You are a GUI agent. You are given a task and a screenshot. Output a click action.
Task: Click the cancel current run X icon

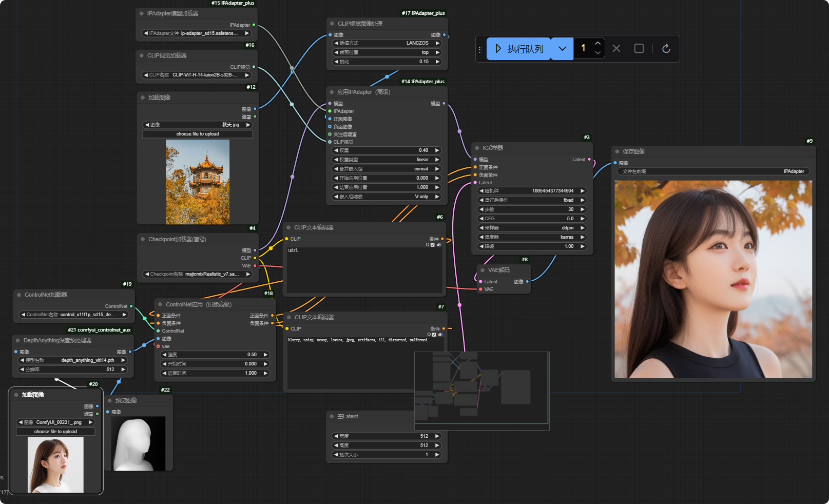pyautogui.click(x=616, y=48)
